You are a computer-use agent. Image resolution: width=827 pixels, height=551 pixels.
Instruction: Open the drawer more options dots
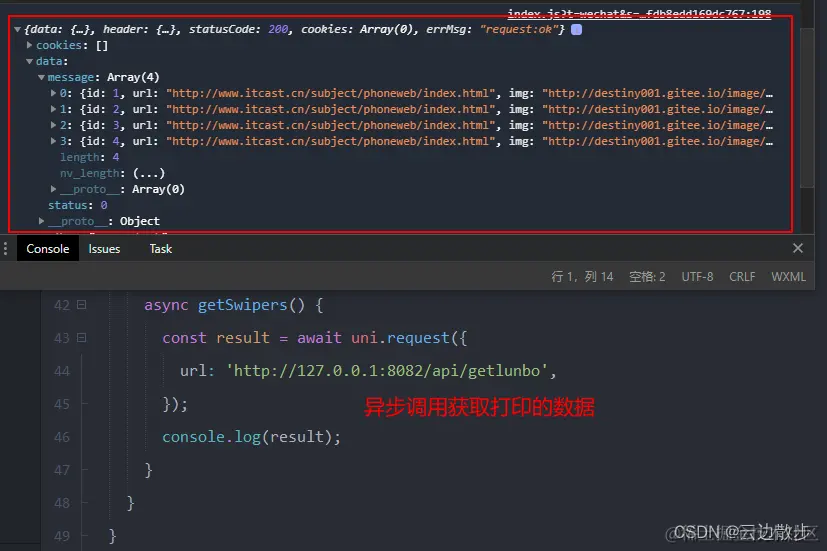click(x=5, y=248)
